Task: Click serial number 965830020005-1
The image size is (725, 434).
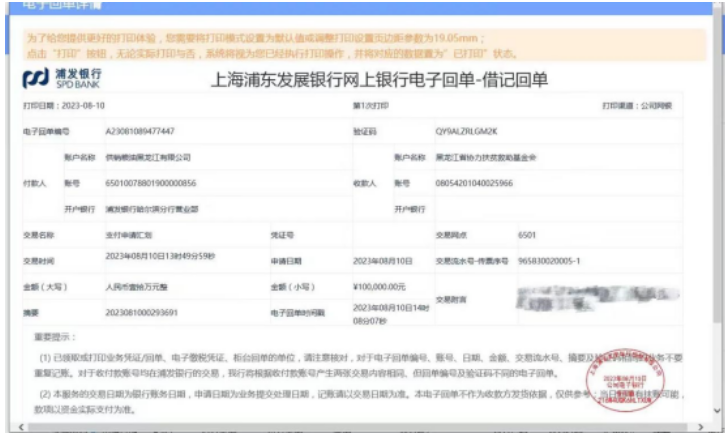Action: point(549,261)
